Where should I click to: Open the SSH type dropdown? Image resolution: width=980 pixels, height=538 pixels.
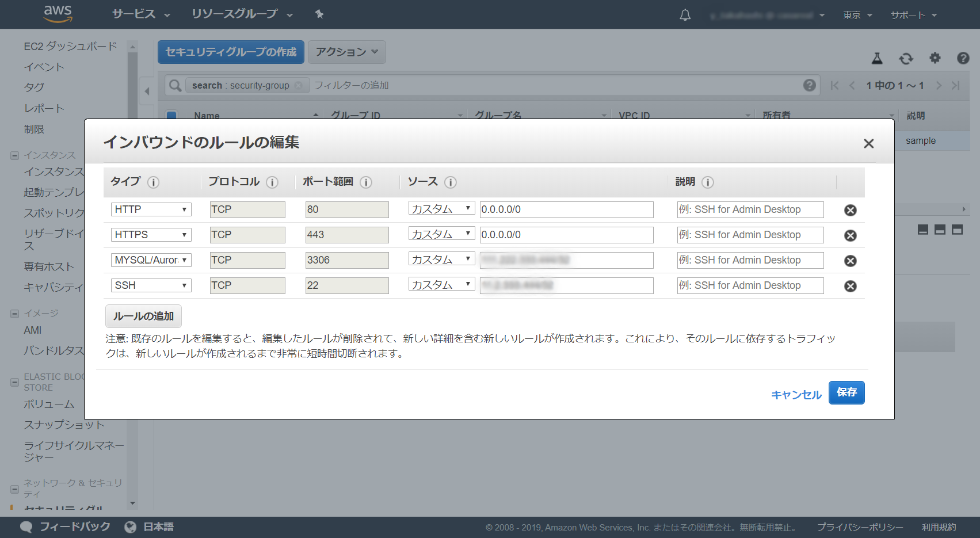[x=151, y=285]
